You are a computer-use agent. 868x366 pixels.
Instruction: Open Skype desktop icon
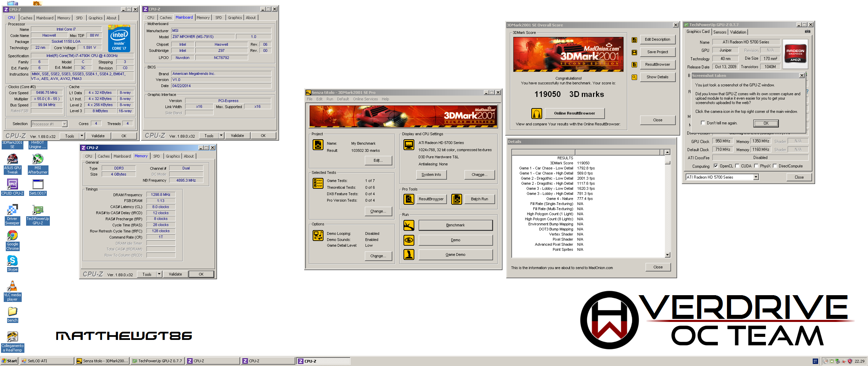tap(13, 264)
